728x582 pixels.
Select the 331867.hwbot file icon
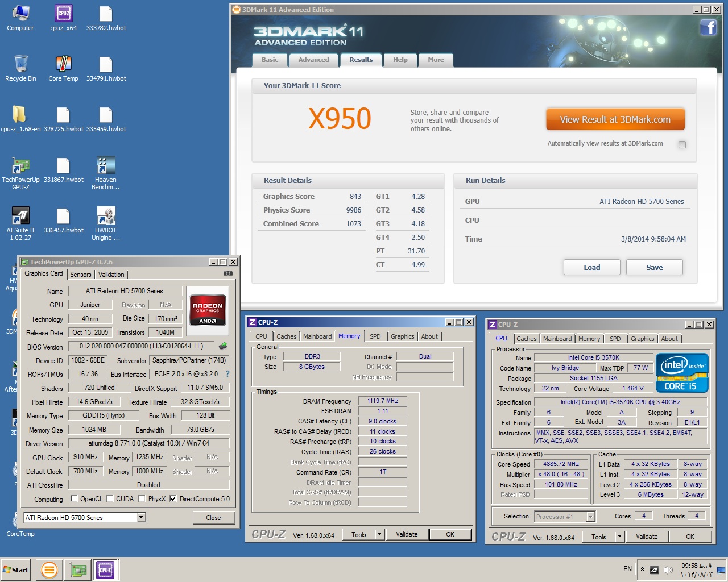pyautogui.click(x=63, y=169)
